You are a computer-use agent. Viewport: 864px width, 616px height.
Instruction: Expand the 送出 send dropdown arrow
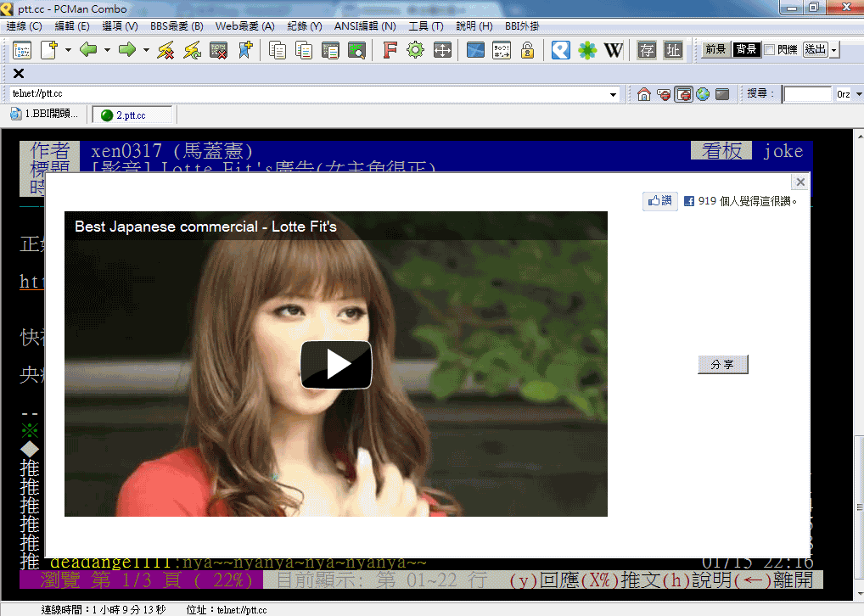pos(833,49)
